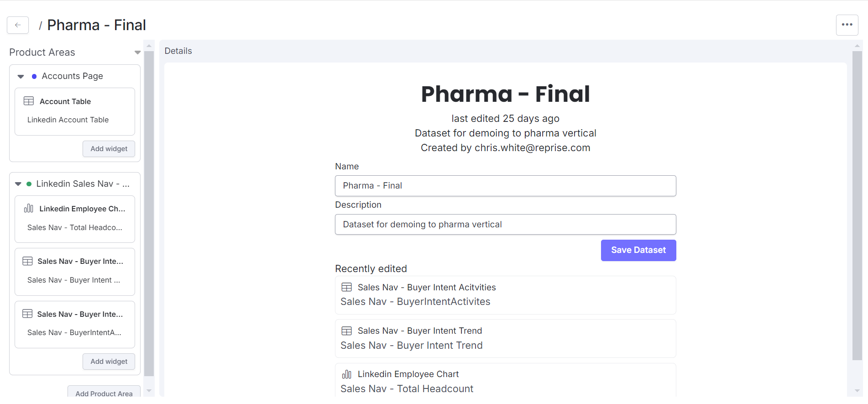This screenshot has height=404, width=868.
Task: Open the three-dot more options menu
Action: point(847,25)
